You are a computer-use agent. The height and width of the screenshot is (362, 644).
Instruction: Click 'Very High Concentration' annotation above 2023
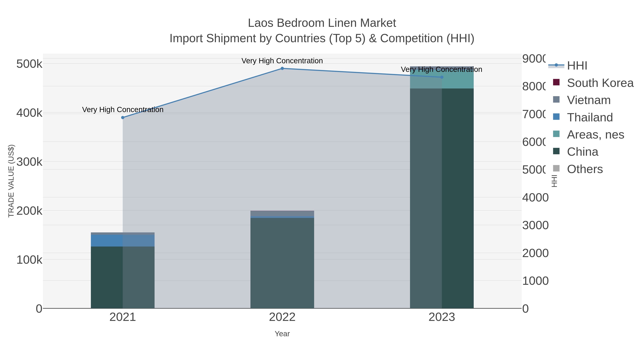tap(441, 70)
